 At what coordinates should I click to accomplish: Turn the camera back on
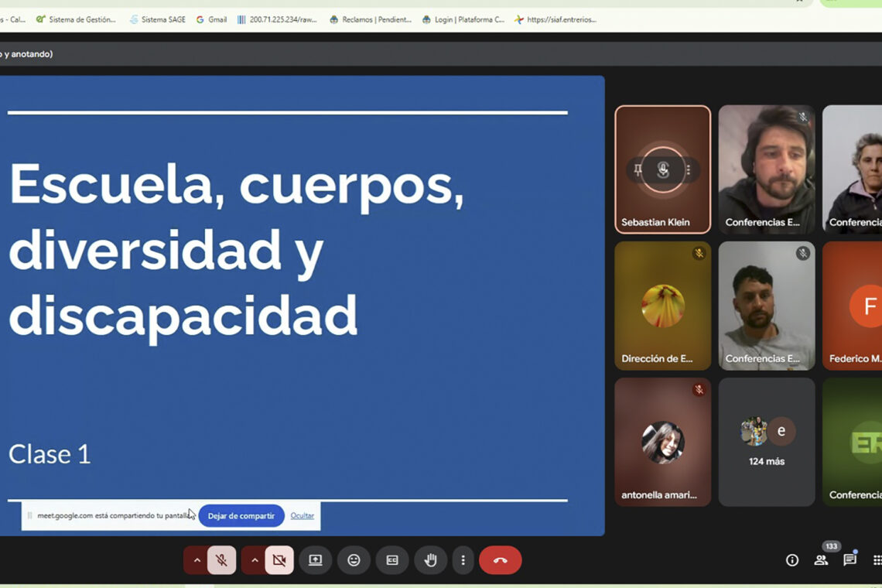point(279,559)
